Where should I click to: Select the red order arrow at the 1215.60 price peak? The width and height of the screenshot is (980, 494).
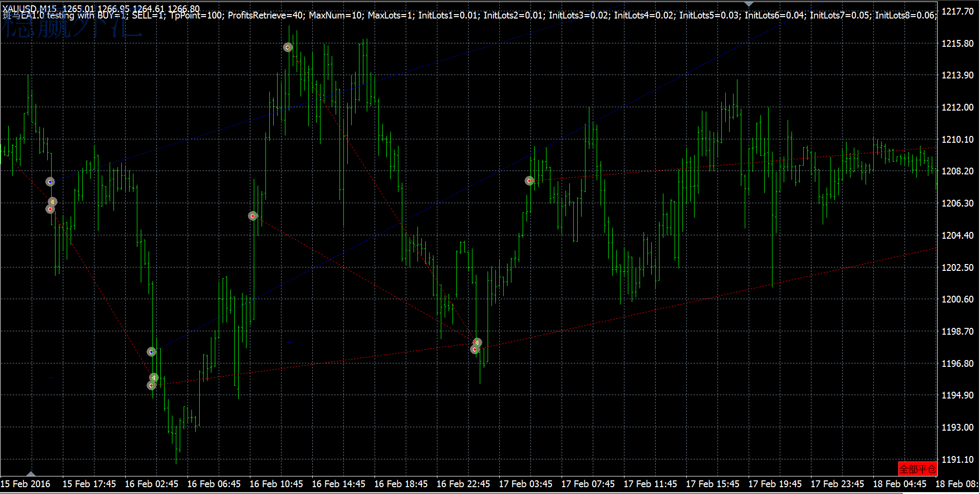[288, 47]
